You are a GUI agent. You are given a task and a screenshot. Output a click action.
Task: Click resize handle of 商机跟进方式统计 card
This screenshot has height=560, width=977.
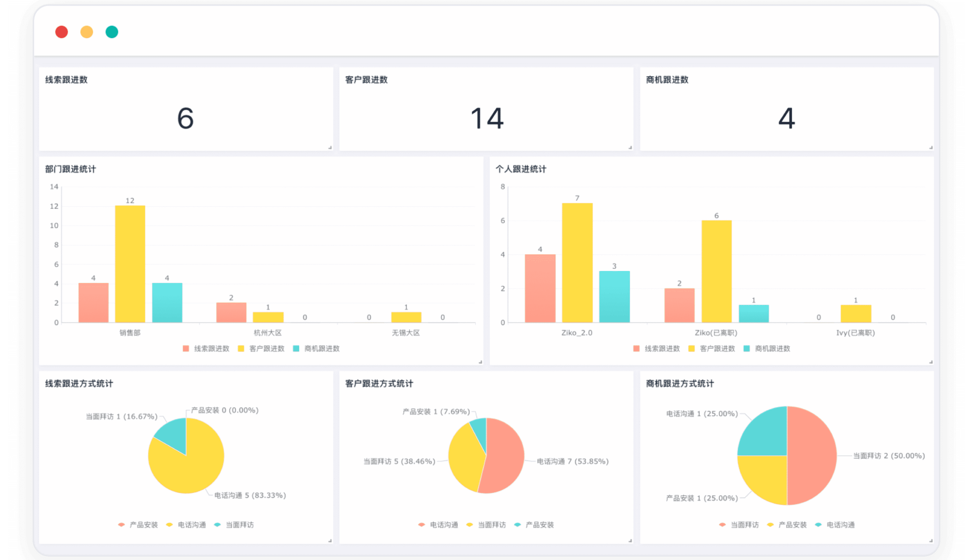(x=931, y=541)
